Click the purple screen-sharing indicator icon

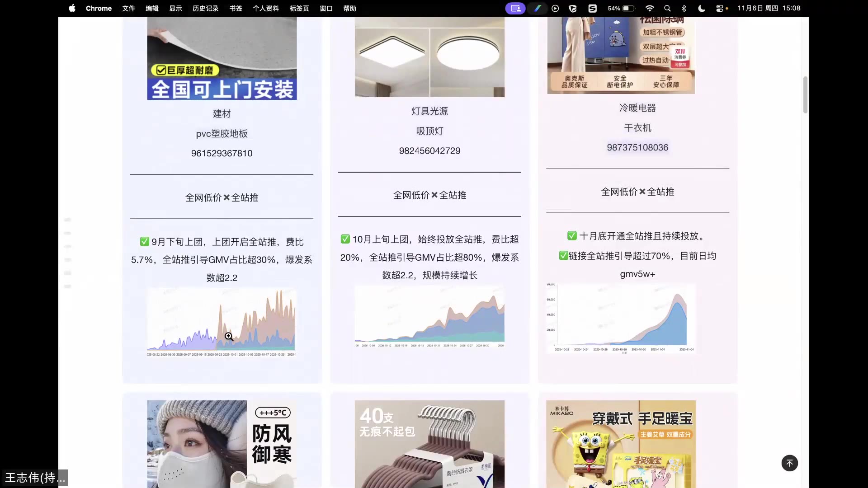point(515,8)
